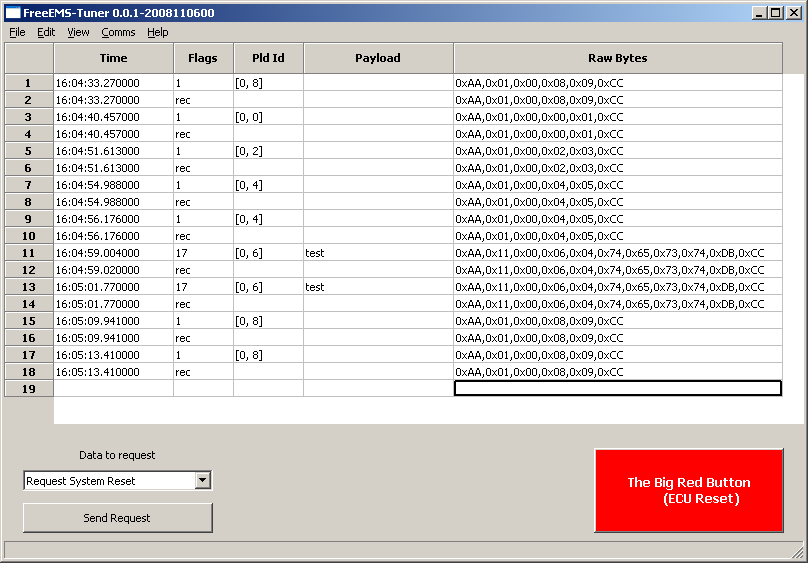The width and height of the screenshot is (808, 563).
Task: Click the window resize grip in corner
Action: (x=797, y=552)
